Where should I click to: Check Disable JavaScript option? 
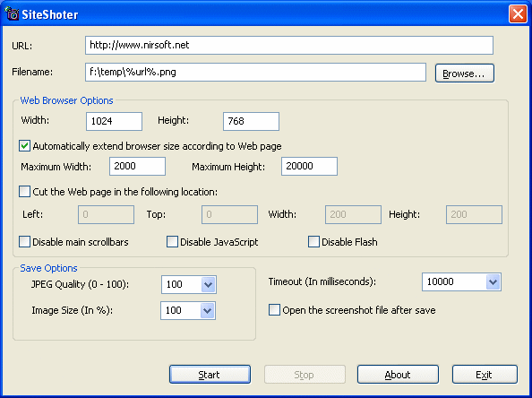point(172,242)
